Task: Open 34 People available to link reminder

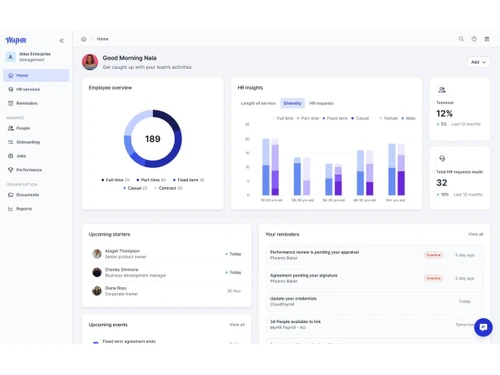Action: click(374, 324)
